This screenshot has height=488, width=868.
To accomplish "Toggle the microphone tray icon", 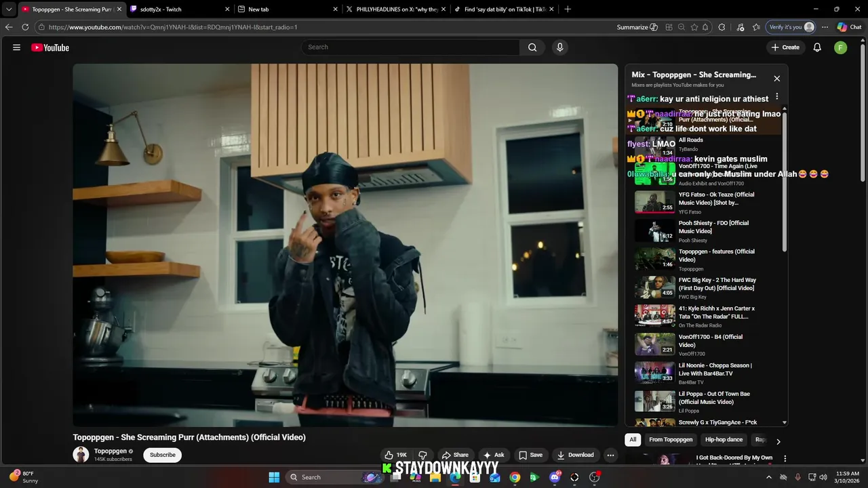I will point(797,477).
